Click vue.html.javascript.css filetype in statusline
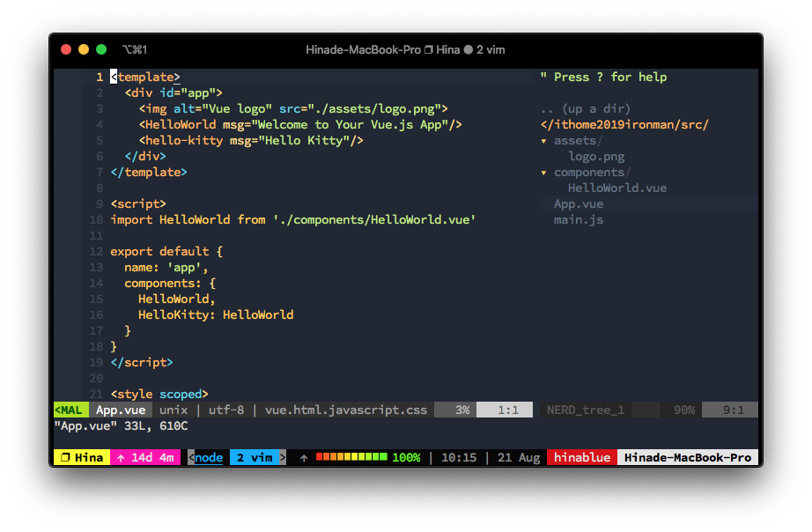Image resolution: width=812 pixels, height=532 pixels. click(346, 410)
